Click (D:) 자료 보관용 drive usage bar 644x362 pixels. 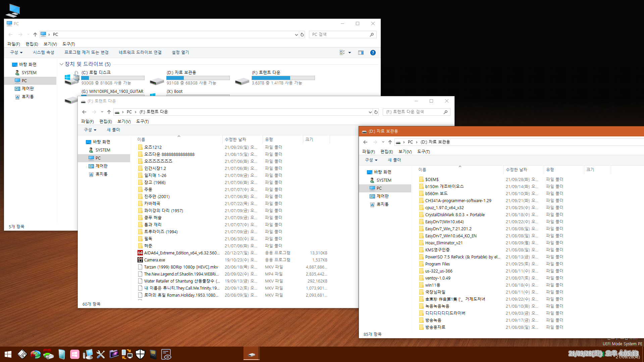click(x=198, y=78)
